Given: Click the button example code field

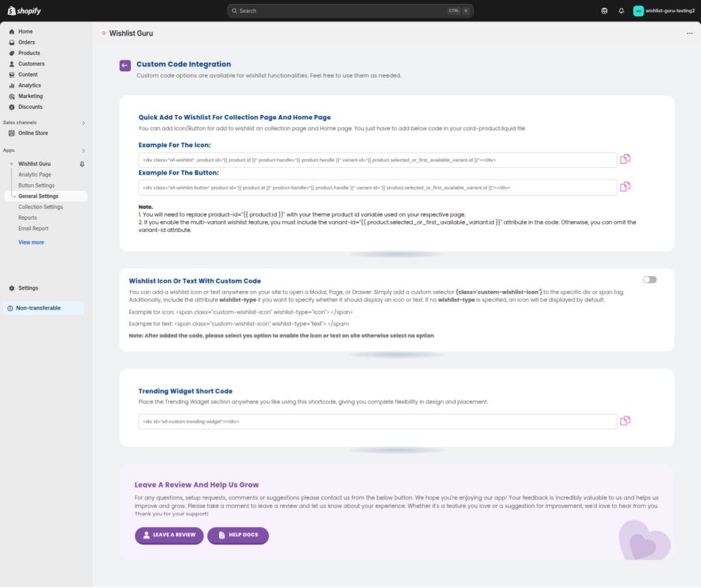Looking at the screenshot, I should pos(377,188).
